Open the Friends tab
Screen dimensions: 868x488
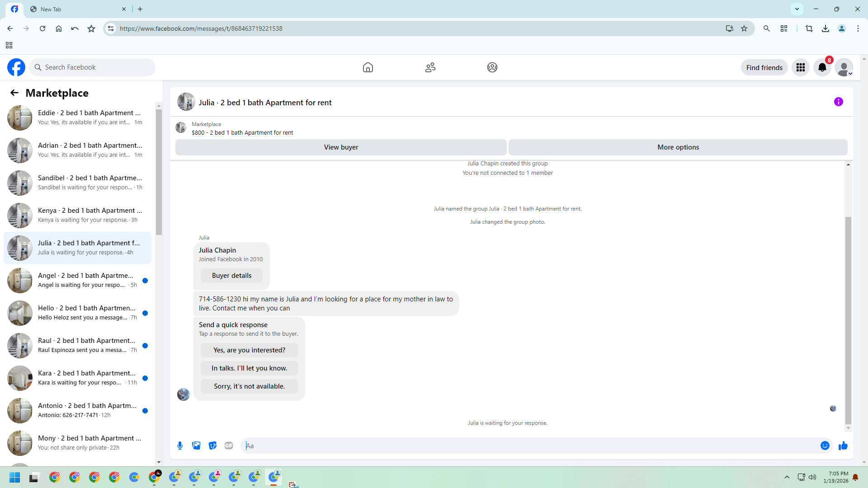[430, 67]
